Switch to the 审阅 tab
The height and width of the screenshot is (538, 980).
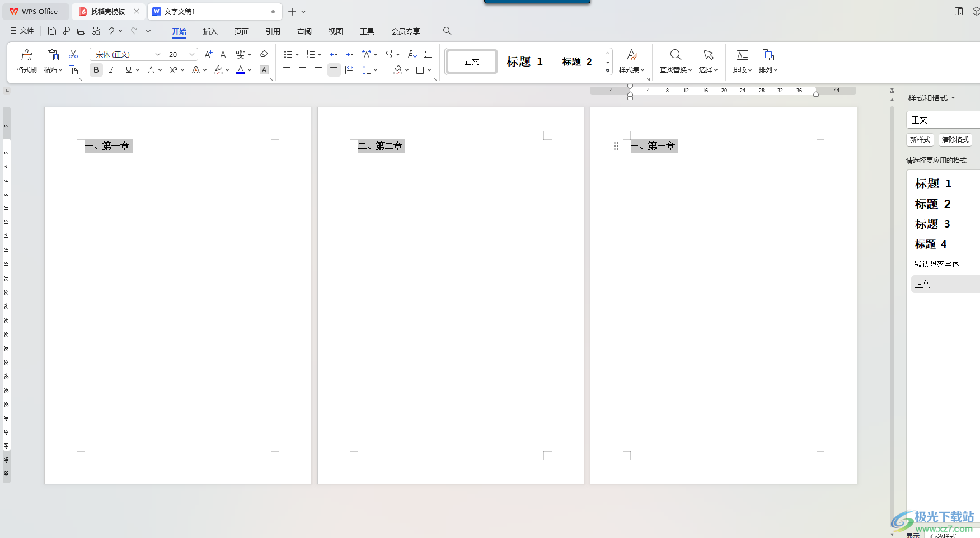click(x=304, y=31)
